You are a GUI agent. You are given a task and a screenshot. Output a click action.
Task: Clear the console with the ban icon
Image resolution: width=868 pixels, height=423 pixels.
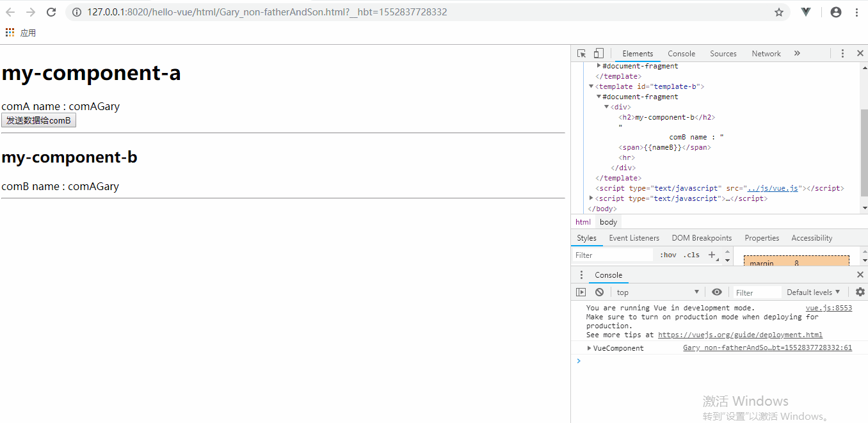click(599, 292)
